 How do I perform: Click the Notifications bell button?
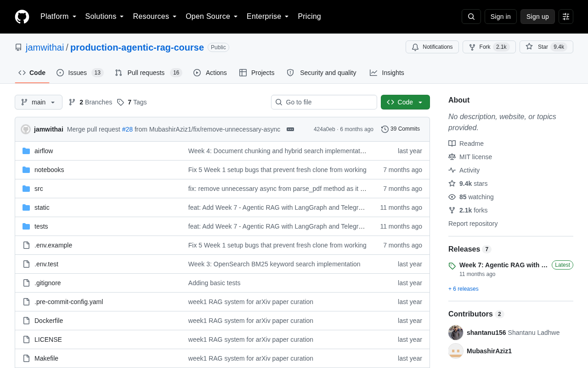pos(432,47)
